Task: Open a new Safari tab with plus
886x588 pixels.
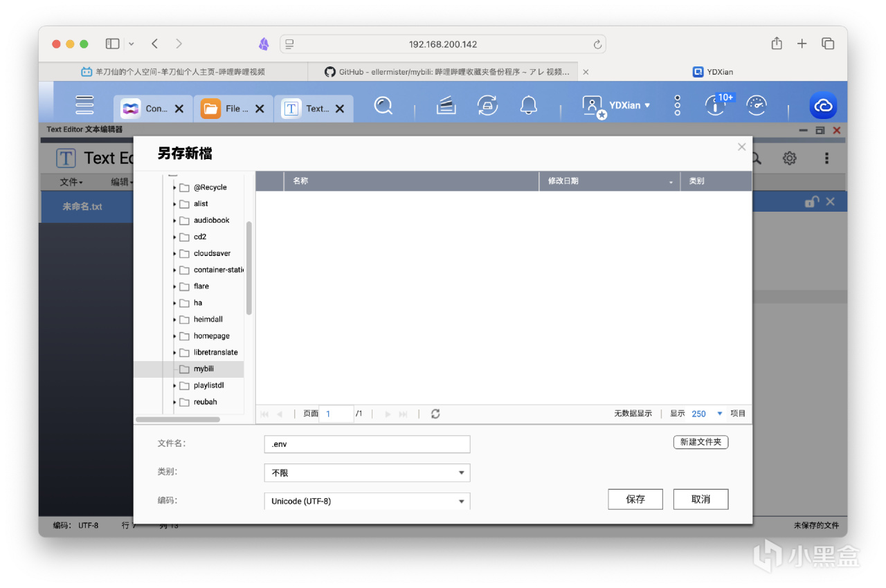Action: click(802, 44)
